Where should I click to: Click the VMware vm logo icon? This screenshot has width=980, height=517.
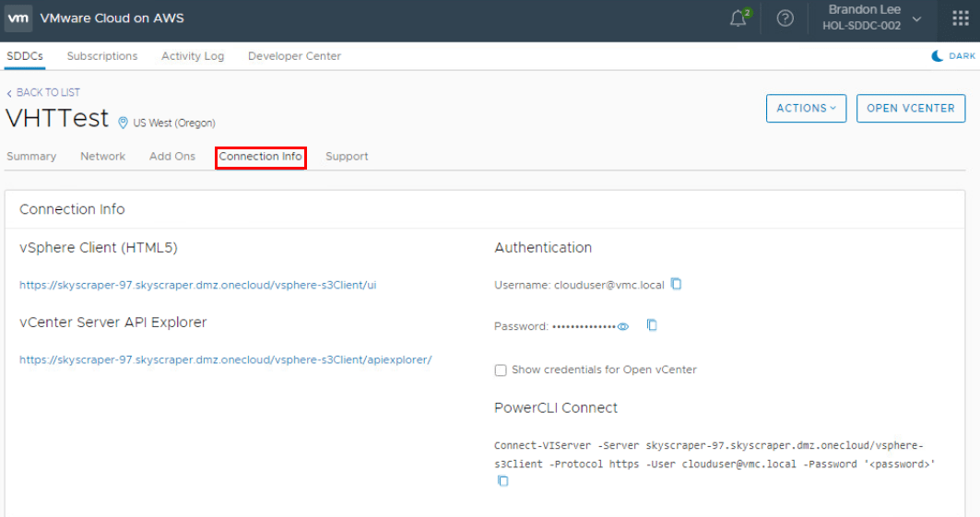tap(19, 18)
